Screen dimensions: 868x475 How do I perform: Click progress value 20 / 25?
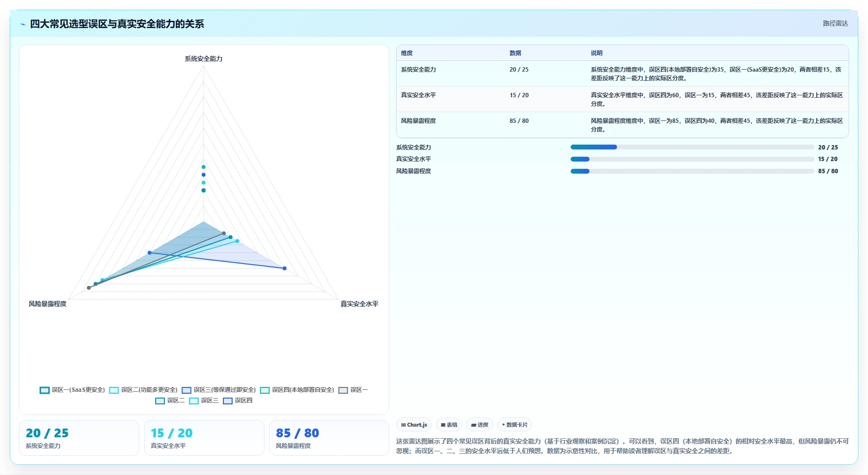click(828, 148)
